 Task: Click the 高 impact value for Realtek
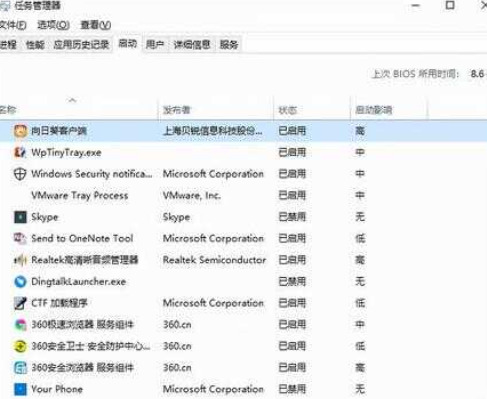pos(360,260)
